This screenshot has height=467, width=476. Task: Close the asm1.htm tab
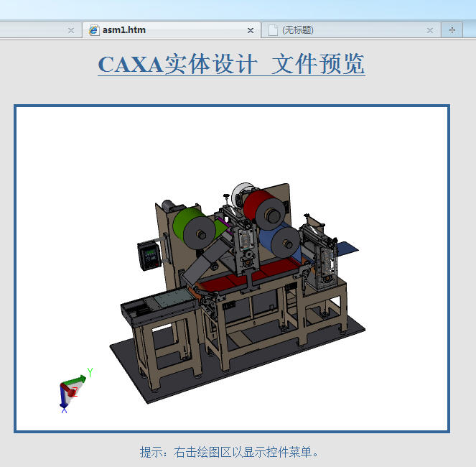251,30
